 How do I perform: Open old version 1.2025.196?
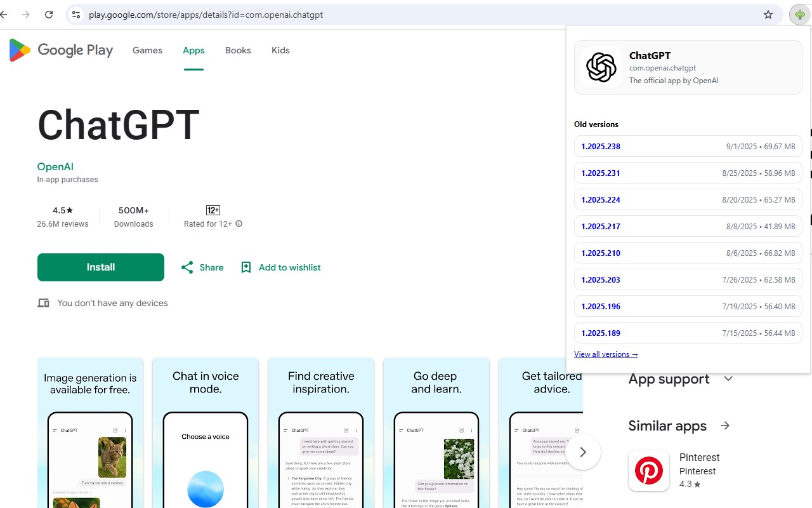click(x=688, y=306)
